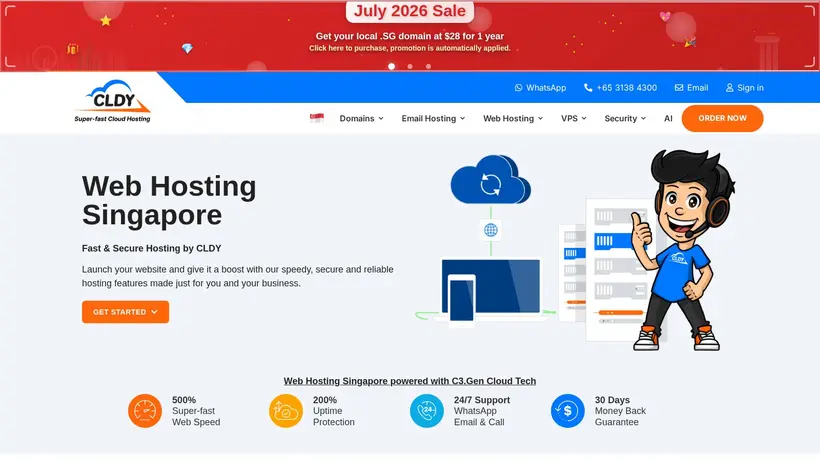Click the laptop and phone illustration
Screen dimensions: 820x461
[x=490, y=291]
